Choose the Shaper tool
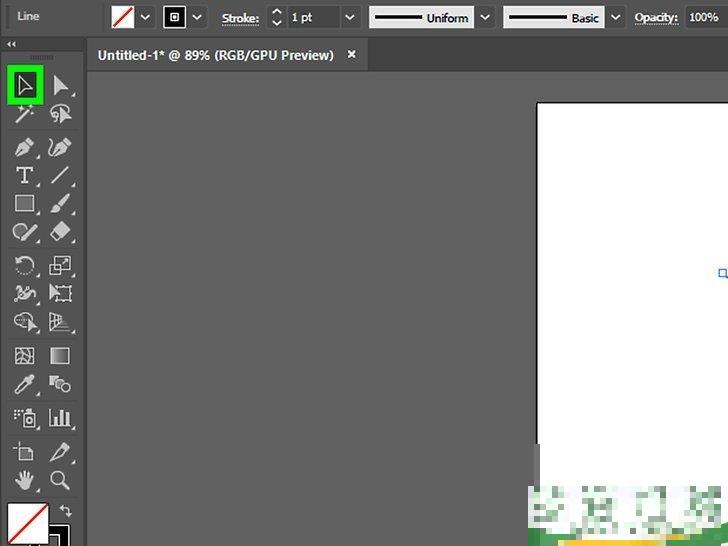728x546 pixels. [x=24, y=232]
